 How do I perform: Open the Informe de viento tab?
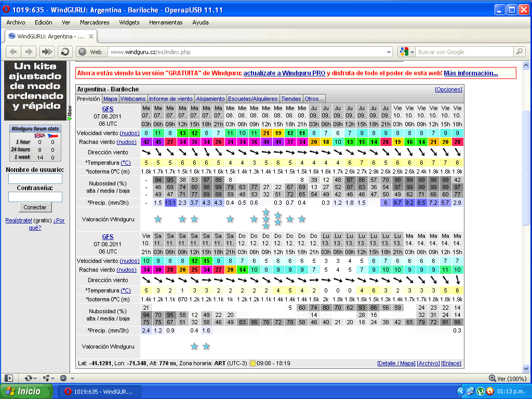point(170,99)
